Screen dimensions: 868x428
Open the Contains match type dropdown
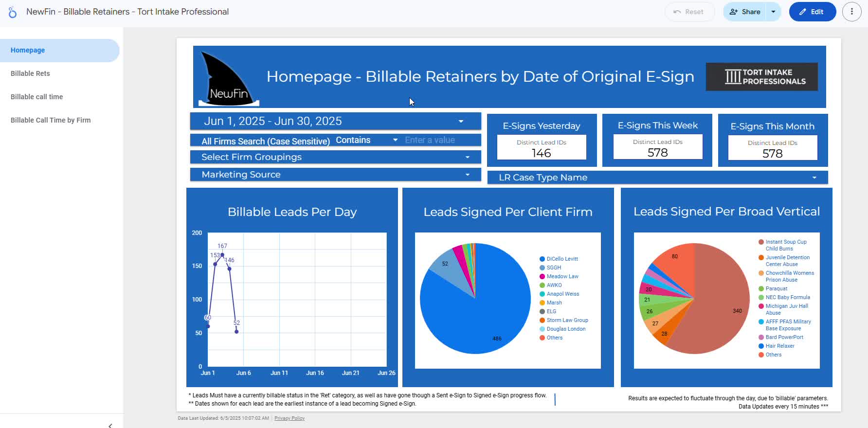coord(366,140)
